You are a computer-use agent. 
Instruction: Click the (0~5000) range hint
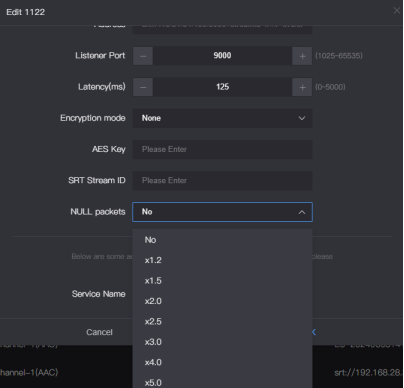330,87
